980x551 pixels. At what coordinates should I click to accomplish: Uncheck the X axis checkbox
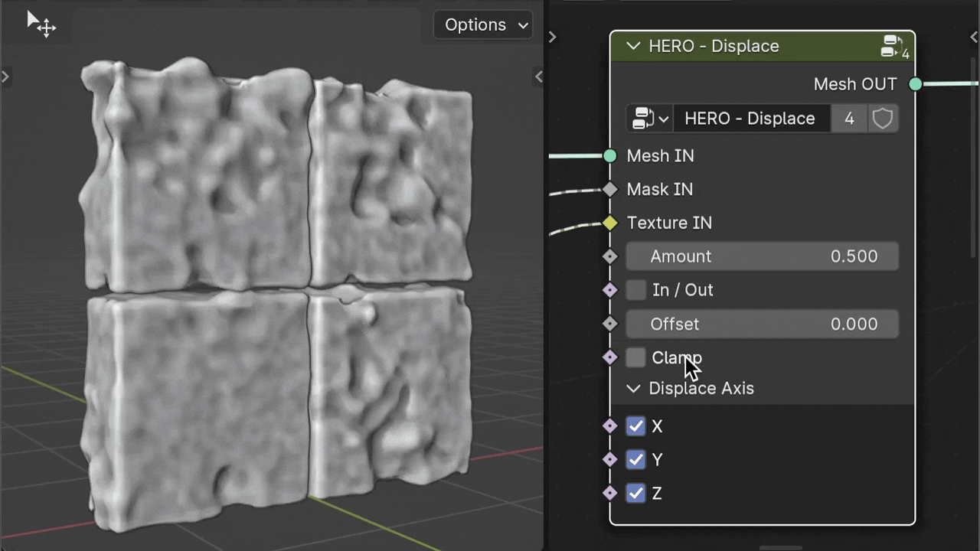pos(636,426)
